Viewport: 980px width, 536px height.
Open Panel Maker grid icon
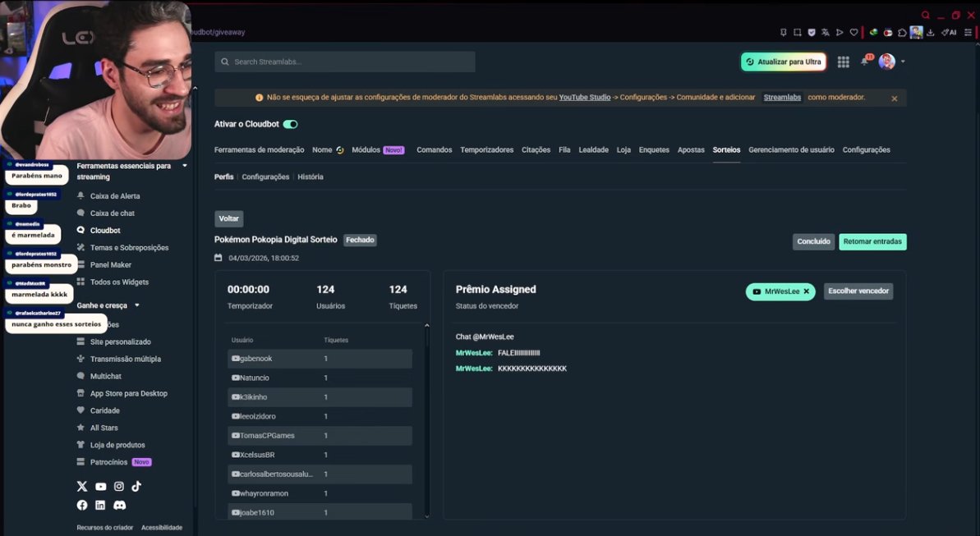click(81, 264)
